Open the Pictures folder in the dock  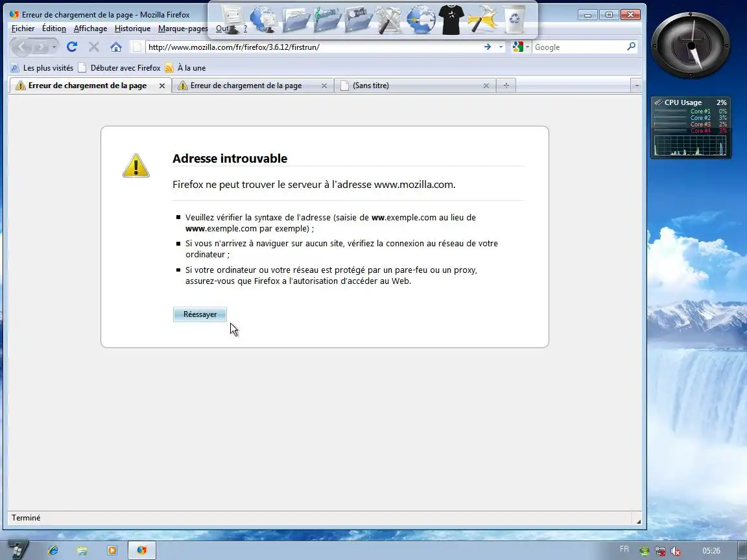coord(358,19)
